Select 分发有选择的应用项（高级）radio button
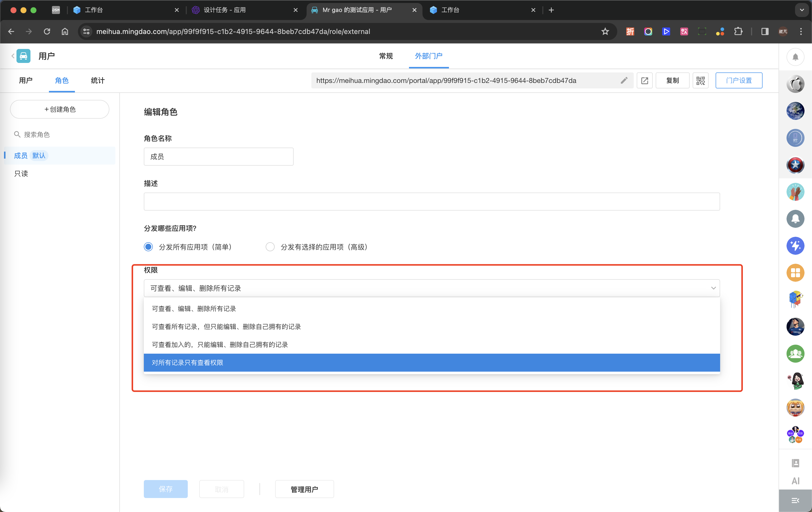 [270, 247]
